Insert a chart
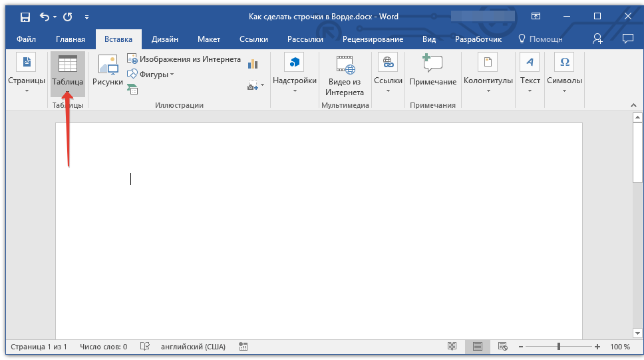The image size is (644, 360). point(253,64)
